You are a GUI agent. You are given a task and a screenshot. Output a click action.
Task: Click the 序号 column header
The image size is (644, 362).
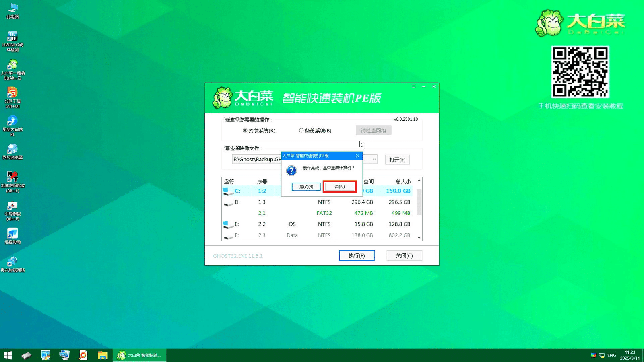coord(262,181)
